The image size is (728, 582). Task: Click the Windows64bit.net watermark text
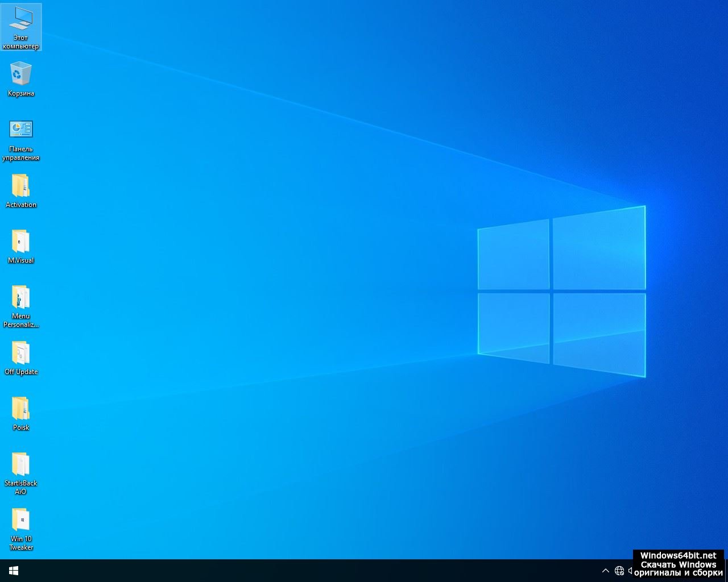[678, 555]
